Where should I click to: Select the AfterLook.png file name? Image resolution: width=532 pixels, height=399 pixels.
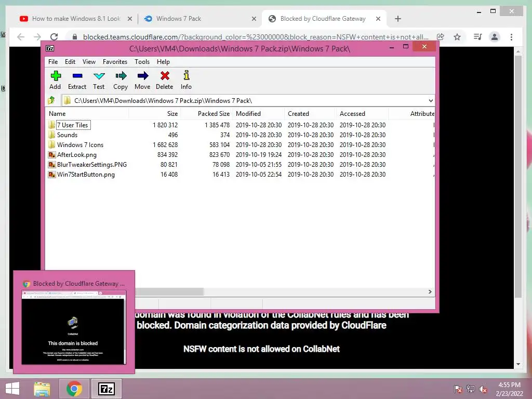click(77, 155)
